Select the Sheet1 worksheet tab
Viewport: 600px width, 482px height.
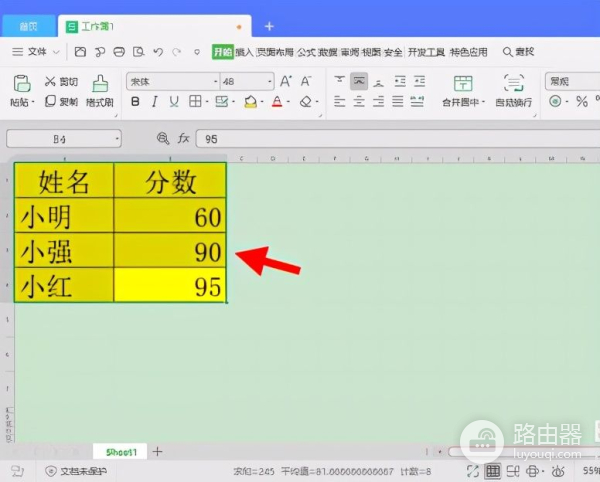pyautogui.click(x=121, y=452)
